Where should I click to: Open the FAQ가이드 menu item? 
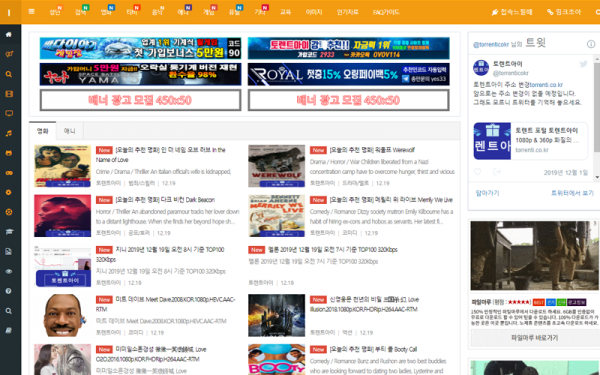tap(386, 12)
